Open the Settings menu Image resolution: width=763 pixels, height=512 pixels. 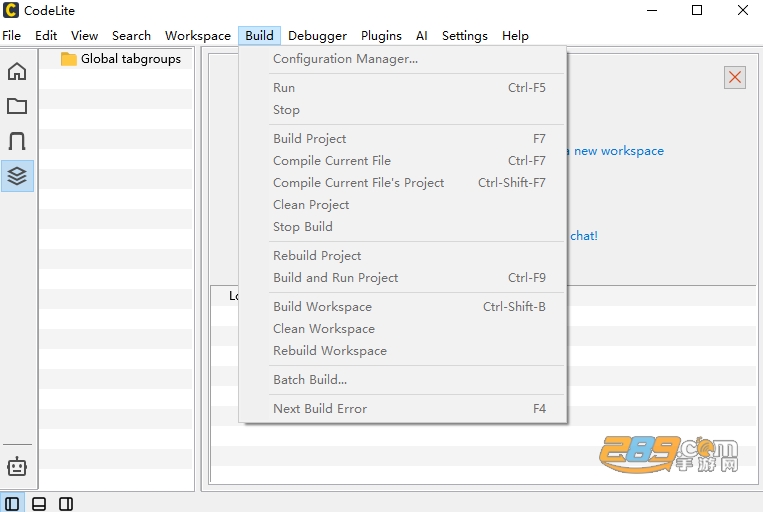pos(465,36)
